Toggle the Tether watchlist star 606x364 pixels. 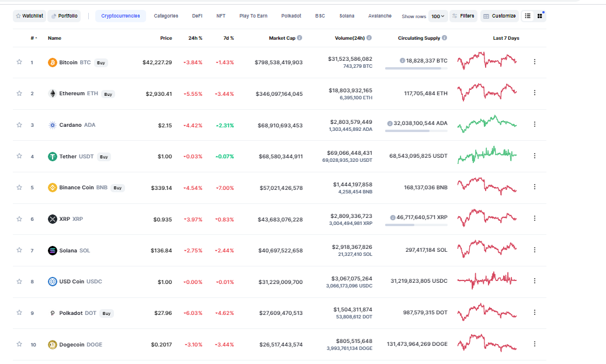[x=19, y=156]
